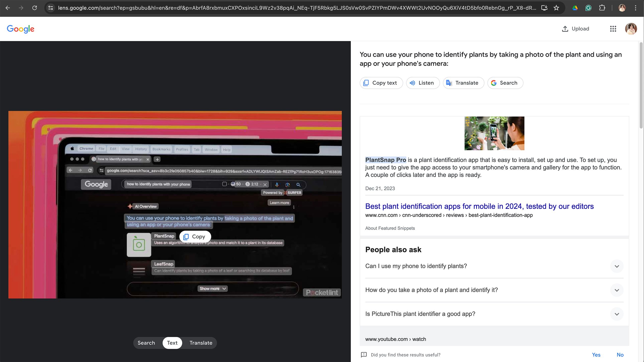Image resolution: width=644 pixels, height=362 pixels.
Task: Bookmark the page using the star icon
Action: 556,8
